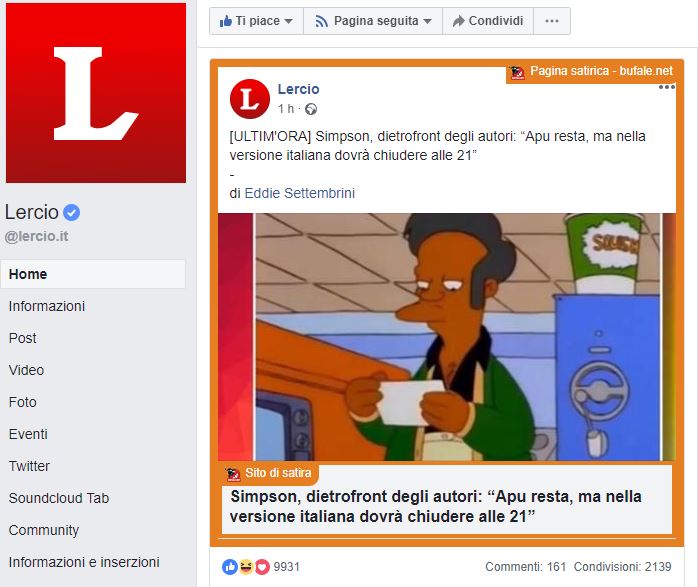Open the post options three-dot menu

[x=666, y=87]
